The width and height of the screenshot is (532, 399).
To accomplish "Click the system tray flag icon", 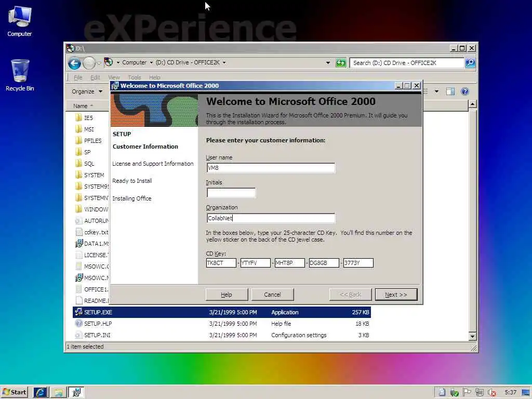I will coord(467,393).
